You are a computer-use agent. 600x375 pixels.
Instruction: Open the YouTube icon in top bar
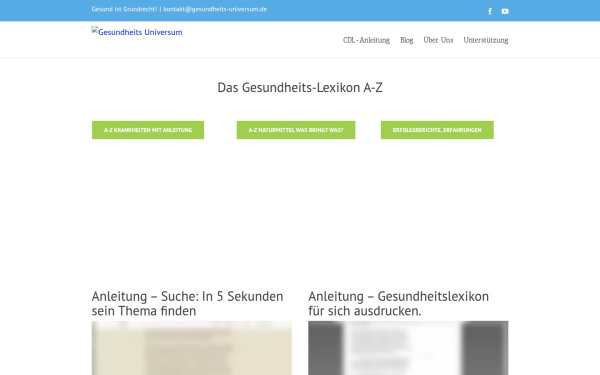(x=505, y=11)
